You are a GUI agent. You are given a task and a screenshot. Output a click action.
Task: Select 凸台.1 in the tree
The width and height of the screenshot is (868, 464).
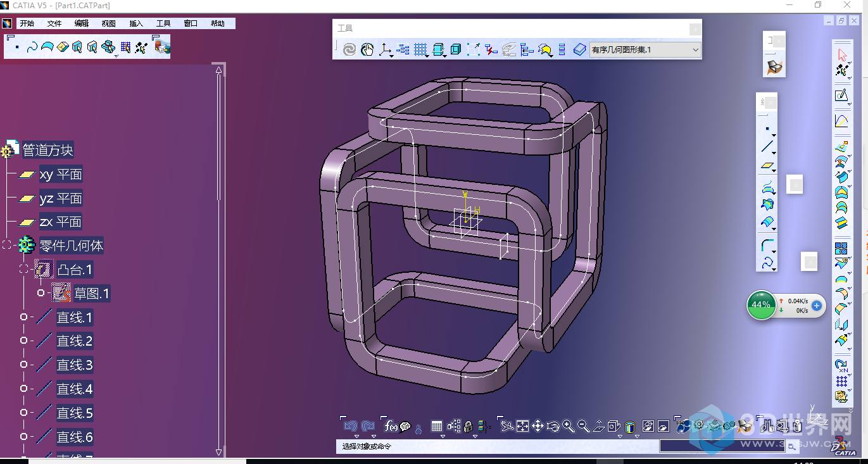click(x=75, y=270)
